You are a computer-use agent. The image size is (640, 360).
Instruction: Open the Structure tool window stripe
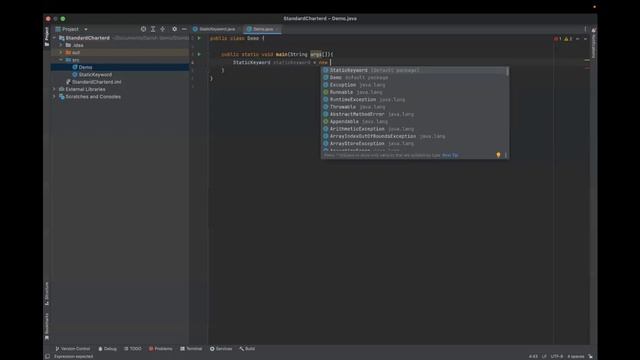pos(47,294)
